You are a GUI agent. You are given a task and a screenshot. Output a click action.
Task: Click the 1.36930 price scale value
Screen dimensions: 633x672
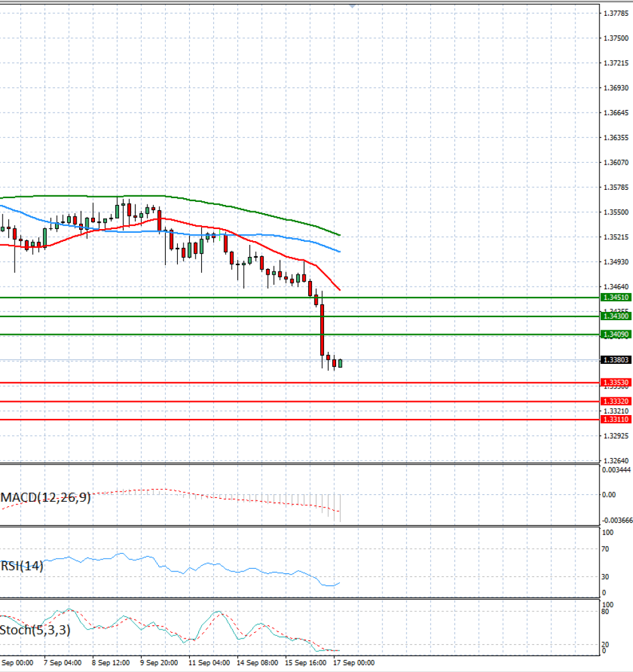(616, 88)
